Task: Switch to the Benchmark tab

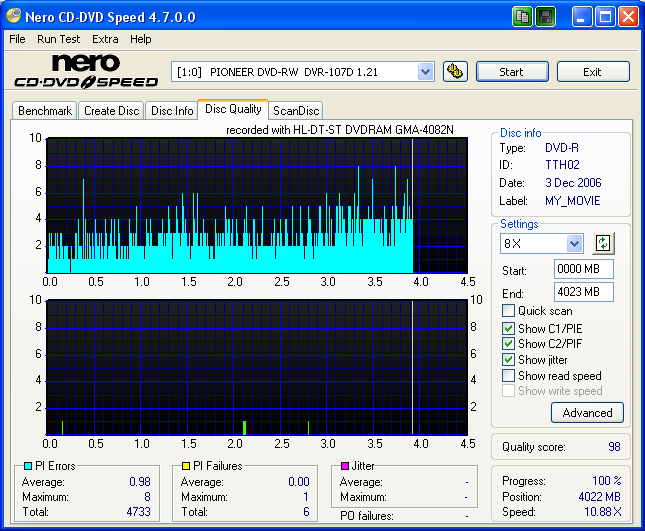Action: click(x=45, y=111)
